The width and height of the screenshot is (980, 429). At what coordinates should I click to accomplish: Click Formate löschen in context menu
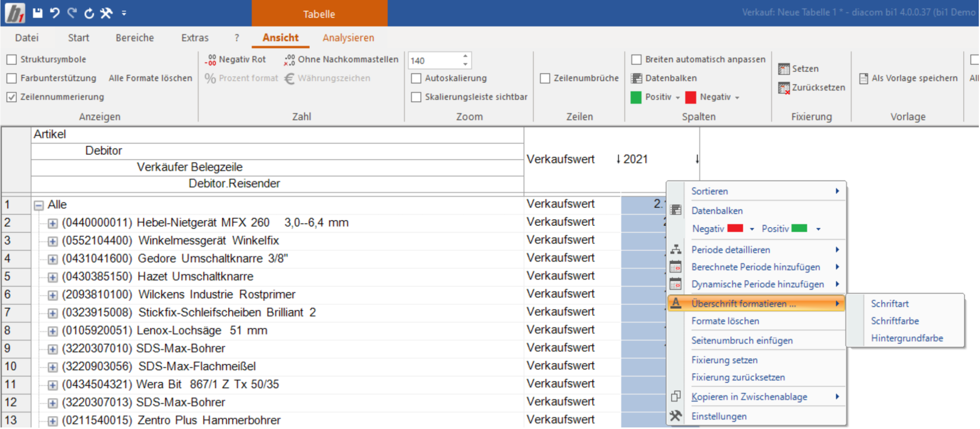725,321
